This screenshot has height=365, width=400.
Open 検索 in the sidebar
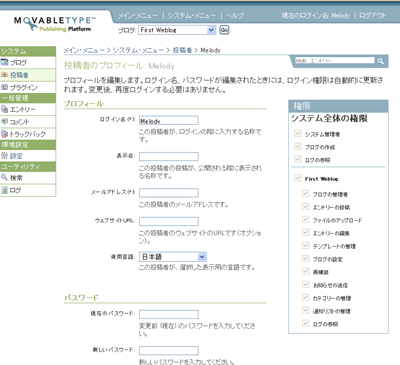[x=28, y=178]
